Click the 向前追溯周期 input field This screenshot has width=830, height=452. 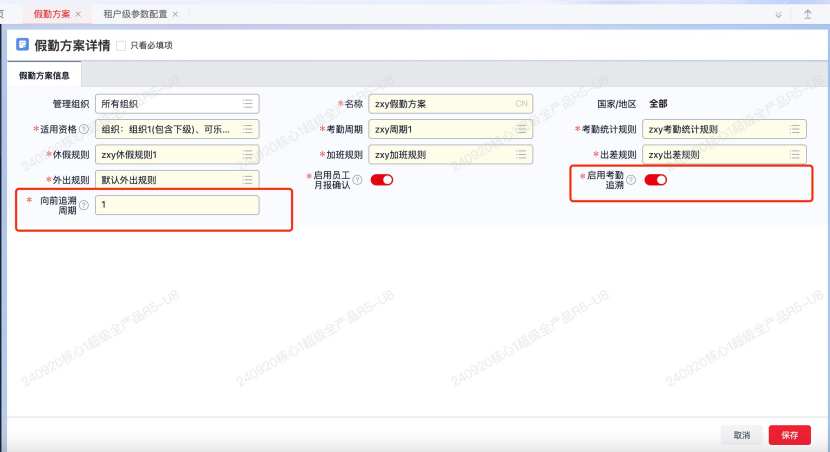click(177, 205)
